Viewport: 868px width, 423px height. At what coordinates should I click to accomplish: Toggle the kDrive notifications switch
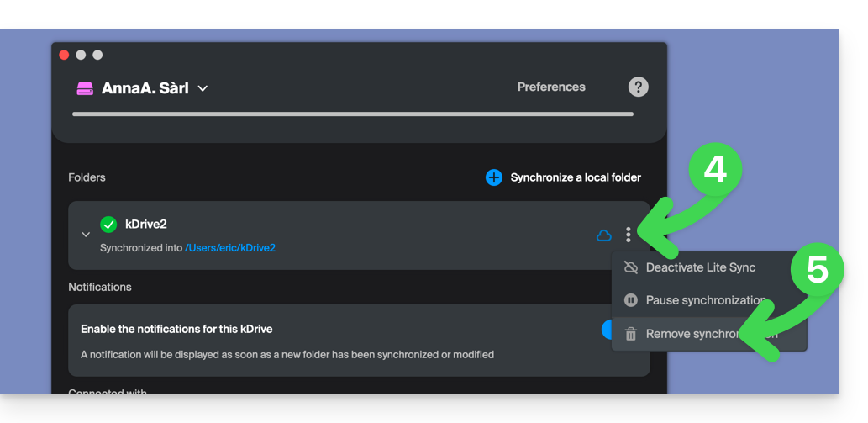[608, 329]
